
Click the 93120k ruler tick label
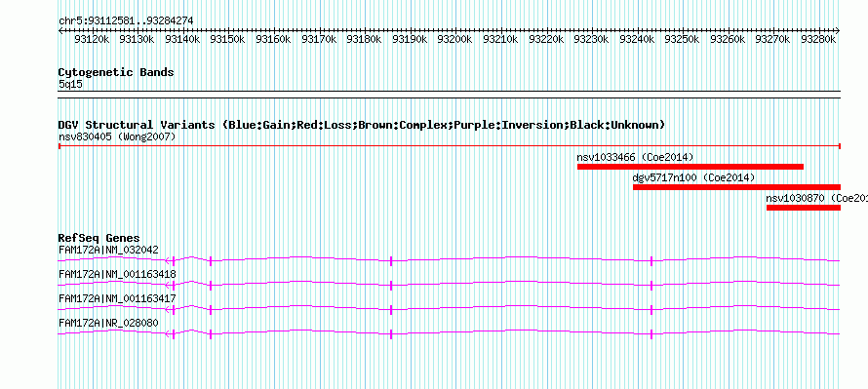[92, 39]
